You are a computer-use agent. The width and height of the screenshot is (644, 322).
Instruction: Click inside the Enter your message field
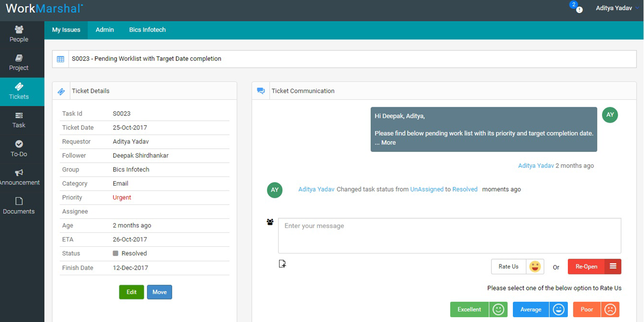coord(449,236)
